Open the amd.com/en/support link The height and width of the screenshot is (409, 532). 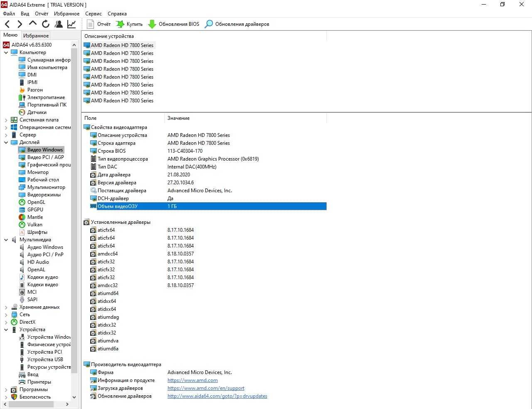coord(206,388)
